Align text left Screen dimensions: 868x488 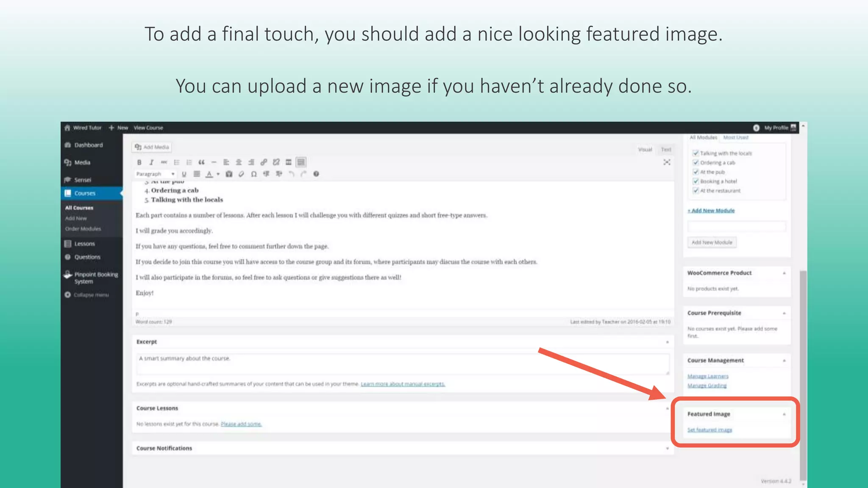(x=226, y=162)
